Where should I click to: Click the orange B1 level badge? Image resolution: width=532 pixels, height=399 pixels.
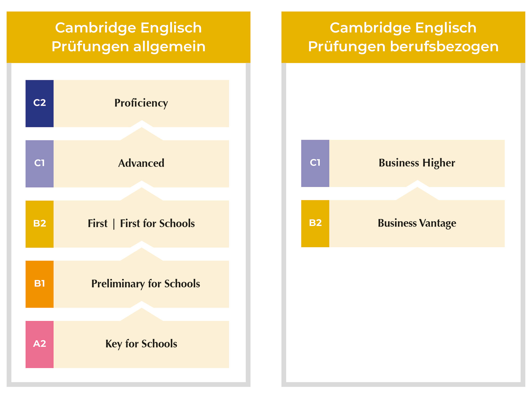point(39,284)
